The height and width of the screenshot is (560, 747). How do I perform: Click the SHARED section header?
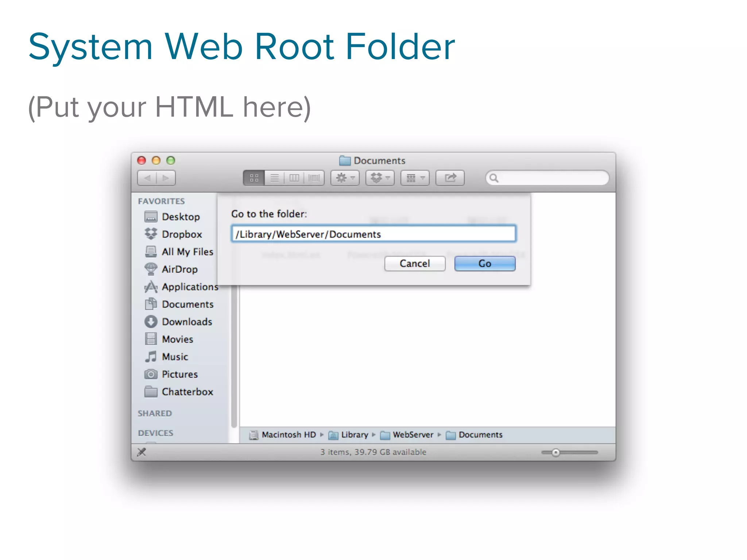click(155, 413)
